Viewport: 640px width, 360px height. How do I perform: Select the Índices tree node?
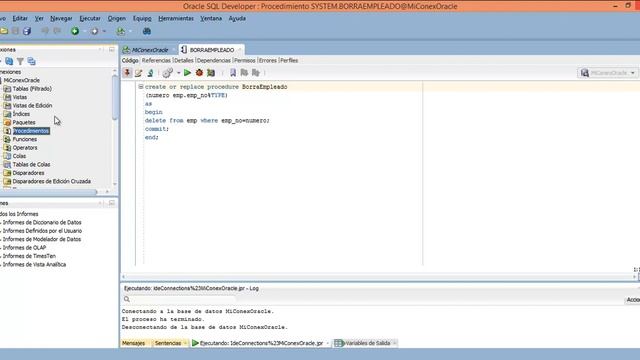tap(21, 114)
